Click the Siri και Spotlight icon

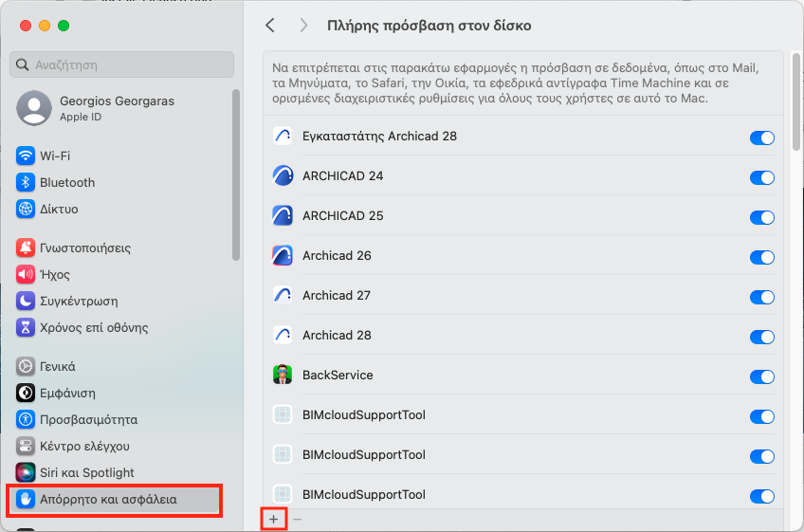click(x=25, y=472)
